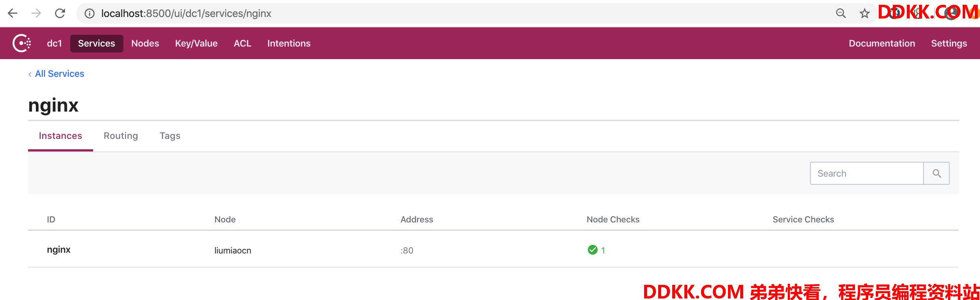Select the Instances tab
Viewport: 980px width, 300px height.
60,136
